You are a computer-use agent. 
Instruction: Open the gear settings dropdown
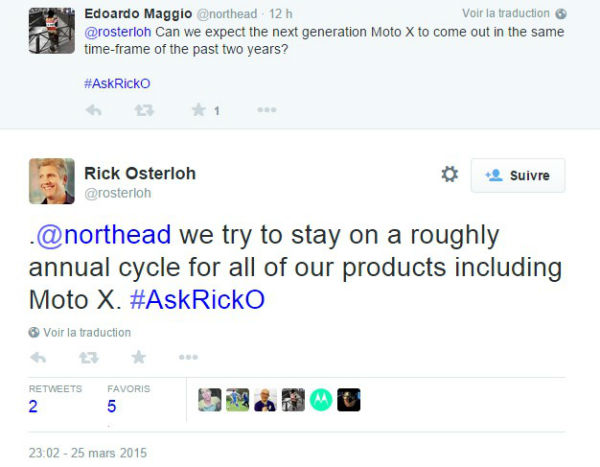[x=450, y=174]
